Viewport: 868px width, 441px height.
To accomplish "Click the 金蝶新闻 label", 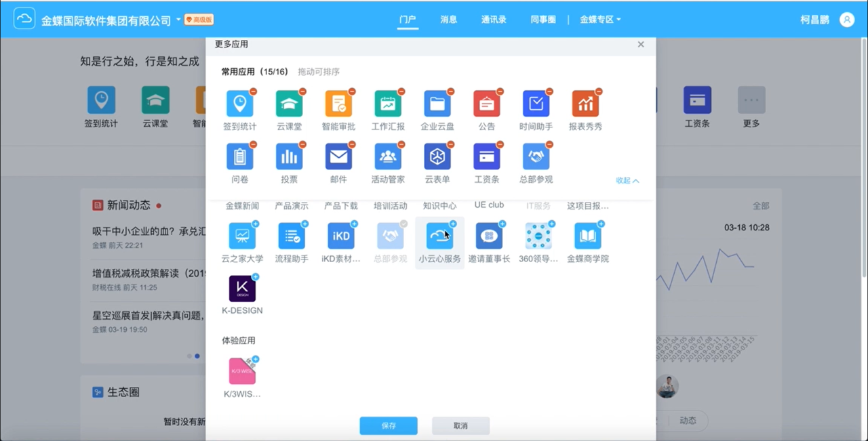I will click(x=242, y=205).
